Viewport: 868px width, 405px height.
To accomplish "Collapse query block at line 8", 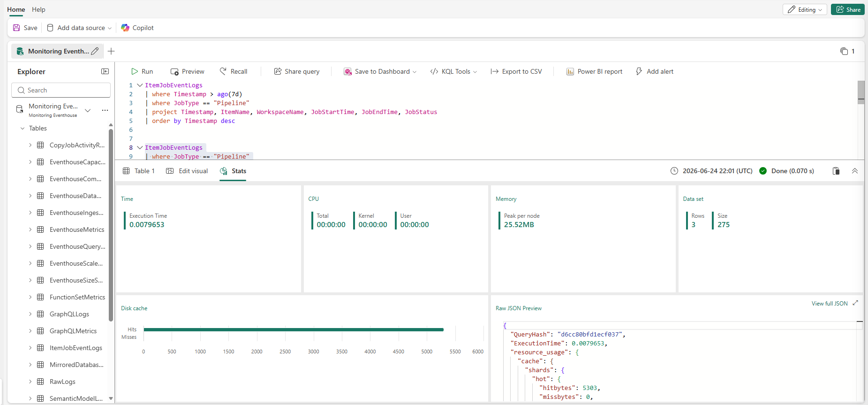I will (x=140, y=147).
